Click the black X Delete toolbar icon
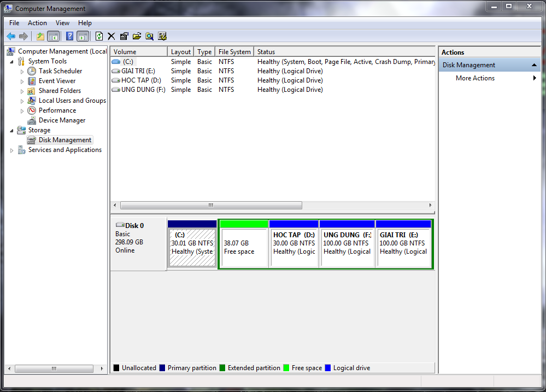This screenshot has width=546, height=392. (111, 37)
